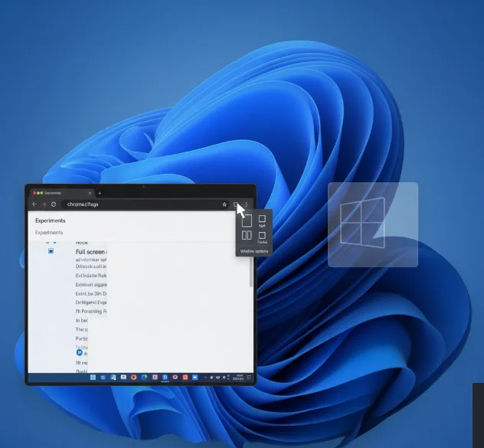Bookmark page with the star icon
This screenshot has height=448, width=484.
224,204
